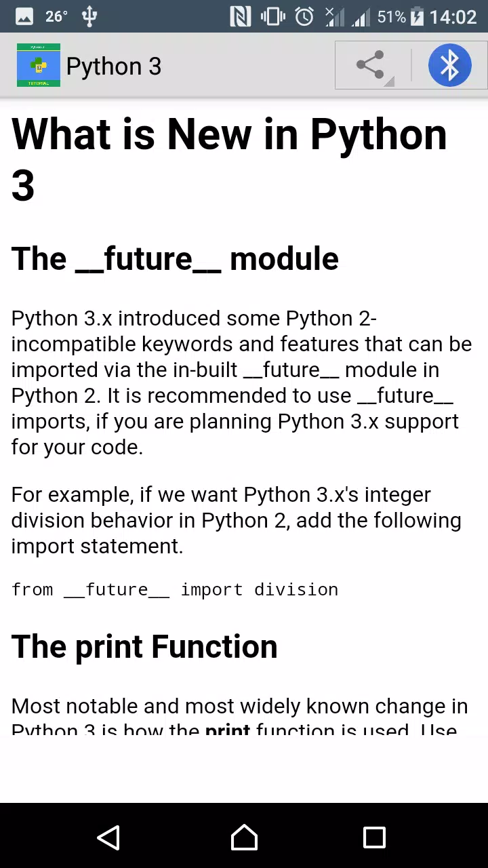Expand the share dropdown triangle indicator
This screenshot has width=488, height=868.
coord(390,82)
